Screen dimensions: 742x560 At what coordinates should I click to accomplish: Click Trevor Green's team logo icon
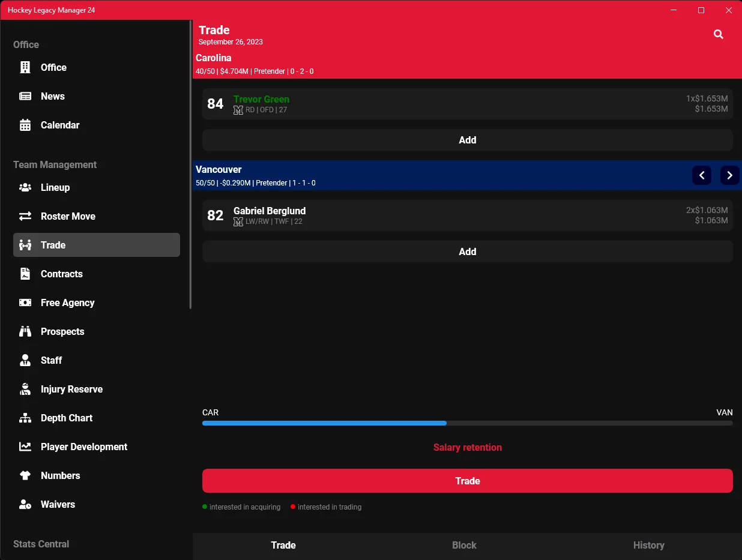pyautogui.click(x=238, y=110)
